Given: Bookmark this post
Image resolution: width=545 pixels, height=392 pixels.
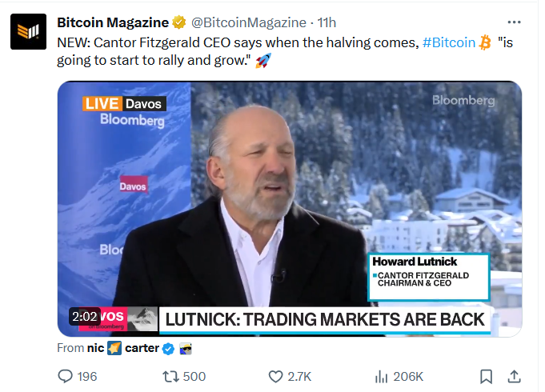Looking at the screenshot, I should pos(486,376).
